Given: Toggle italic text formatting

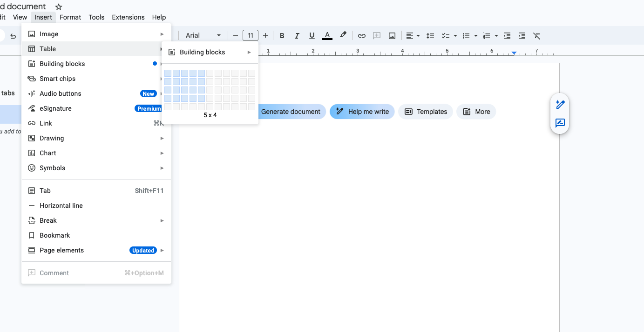Looking at the screenshot, I should [x=297, y=36].
